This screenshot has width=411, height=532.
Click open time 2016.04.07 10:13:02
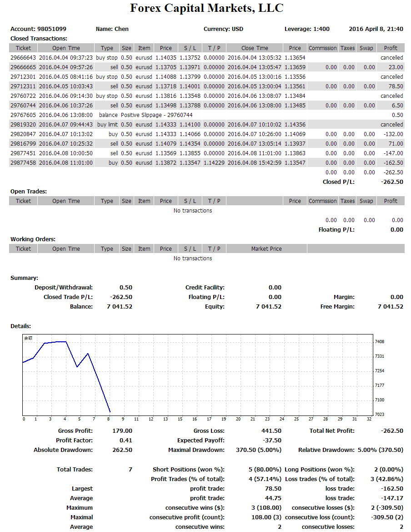(66, 134)
